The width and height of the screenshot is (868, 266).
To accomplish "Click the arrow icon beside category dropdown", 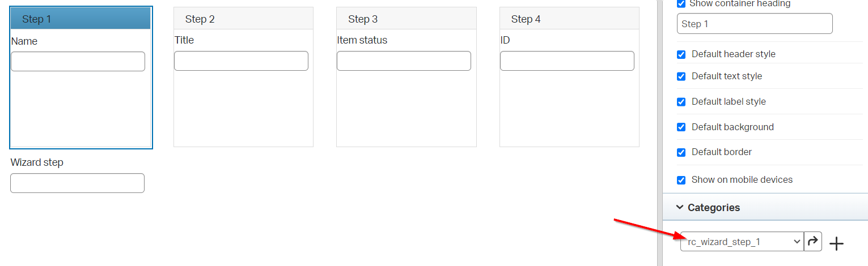I will pos(813,242).
